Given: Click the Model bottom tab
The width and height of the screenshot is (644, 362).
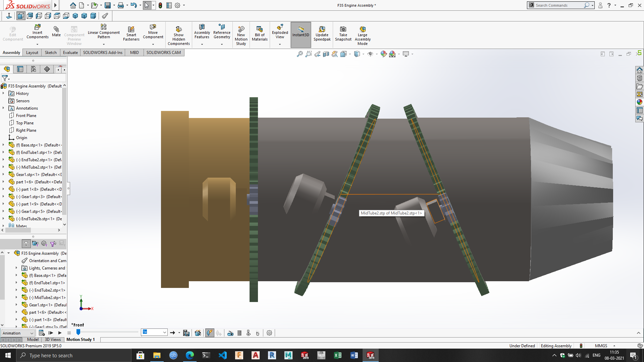Looking at the screenshot, I should click(33, 340).
